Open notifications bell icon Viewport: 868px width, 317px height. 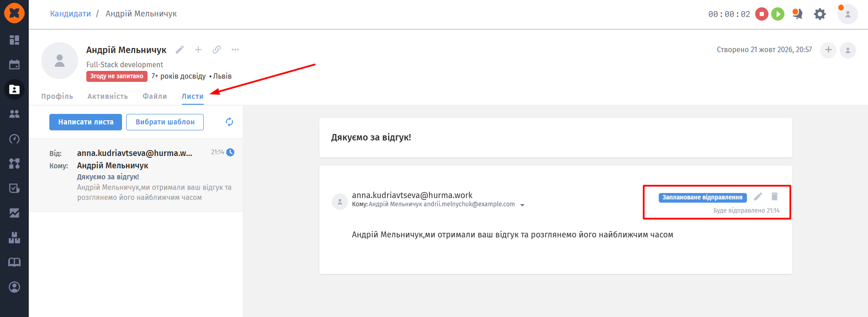798,14
